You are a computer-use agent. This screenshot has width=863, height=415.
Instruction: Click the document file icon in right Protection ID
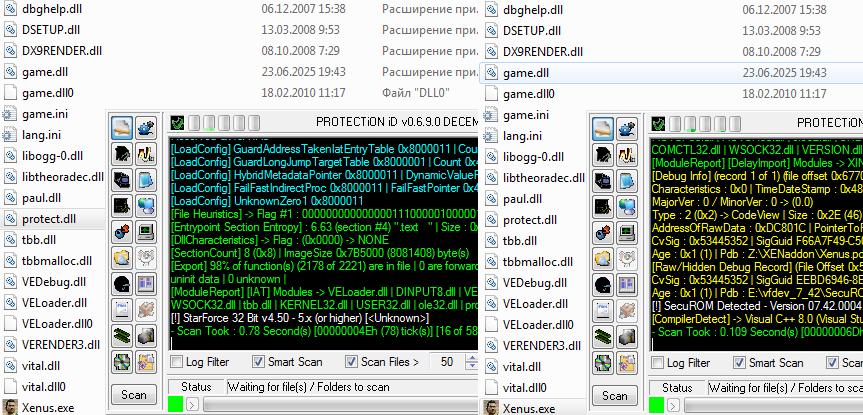click(602, 310)
